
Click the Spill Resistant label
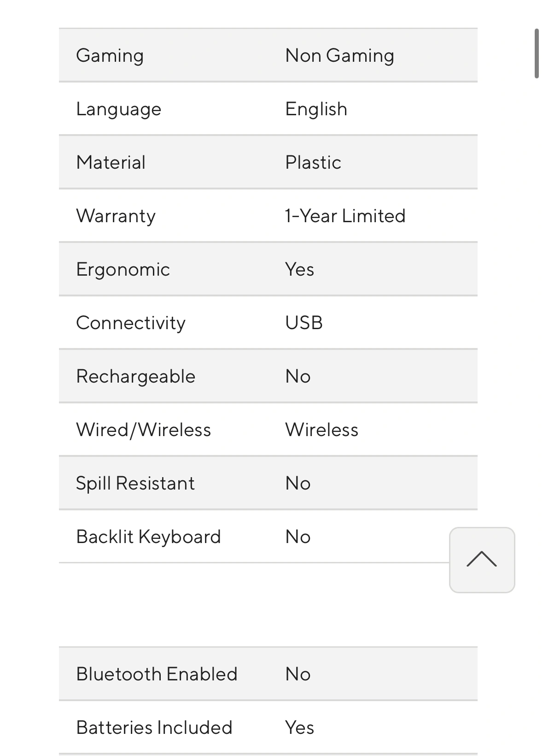pos(135,484)
